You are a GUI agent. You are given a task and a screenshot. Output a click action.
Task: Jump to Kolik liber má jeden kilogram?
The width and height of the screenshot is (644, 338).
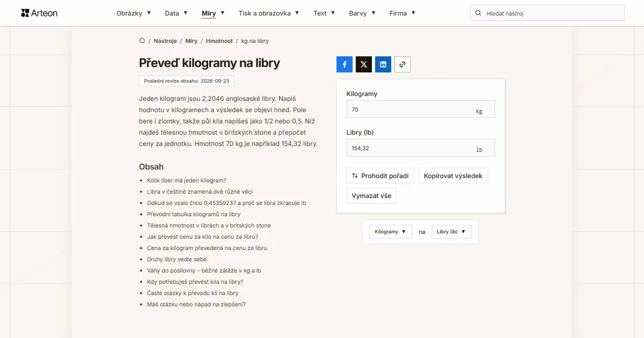pos(187,180)
